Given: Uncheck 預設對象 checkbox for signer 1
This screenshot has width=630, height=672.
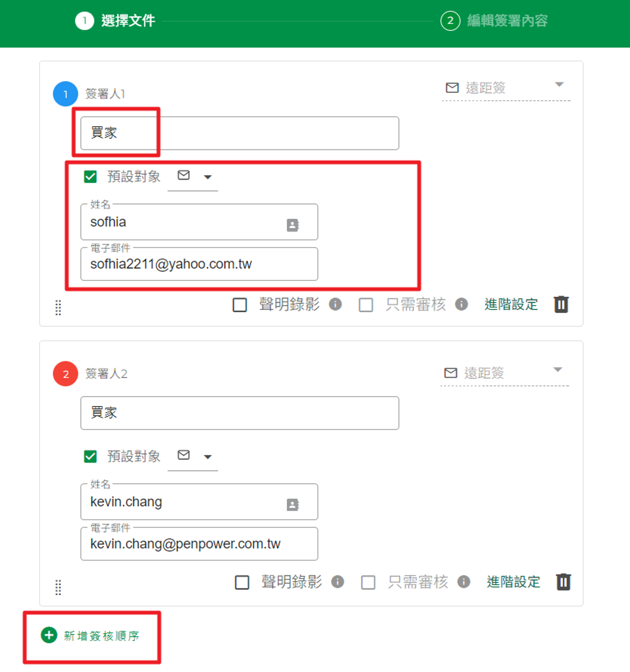Looking at the screenshot, I should click(x=90, y=177).
